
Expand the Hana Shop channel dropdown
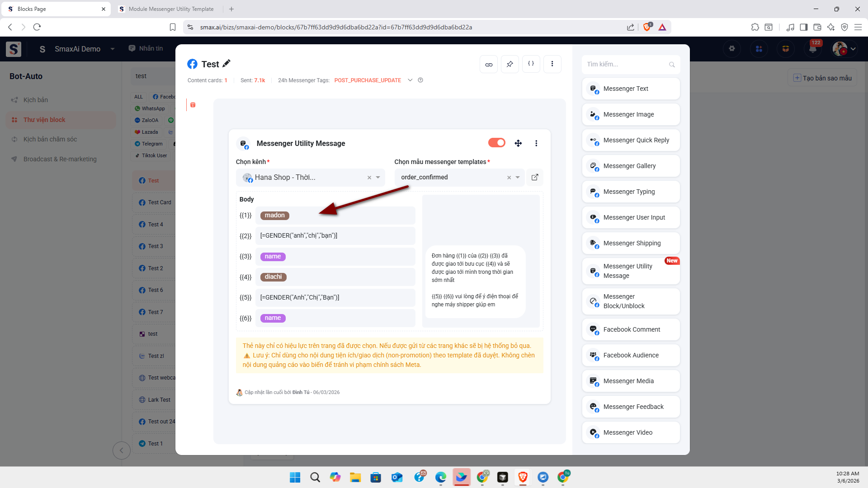coord(378,178)
